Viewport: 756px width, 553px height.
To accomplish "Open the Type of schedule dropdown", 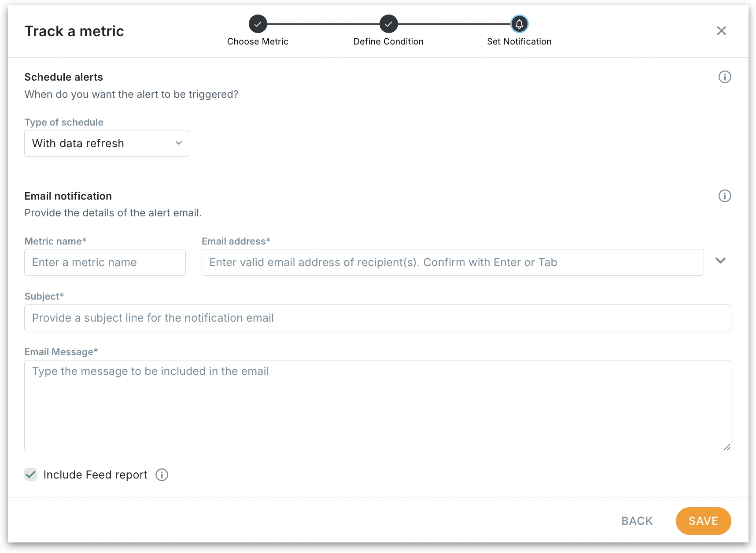I will click(107, 144).
